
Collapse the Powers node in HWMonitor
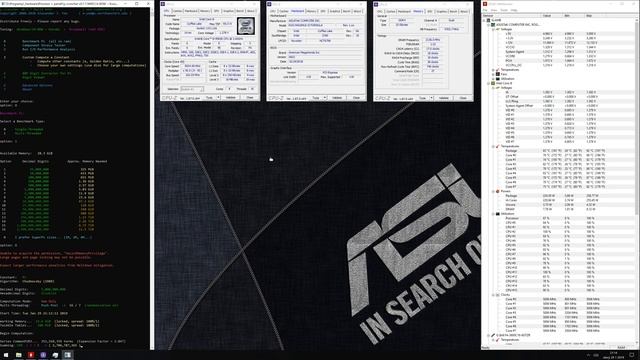(x=493, y=191)
